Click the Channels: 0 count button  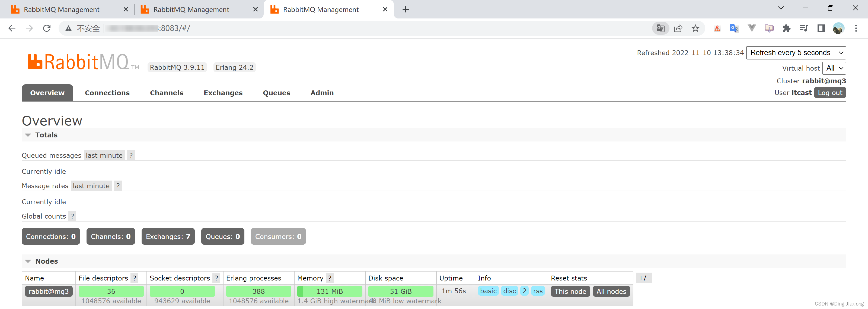point(110,237)
